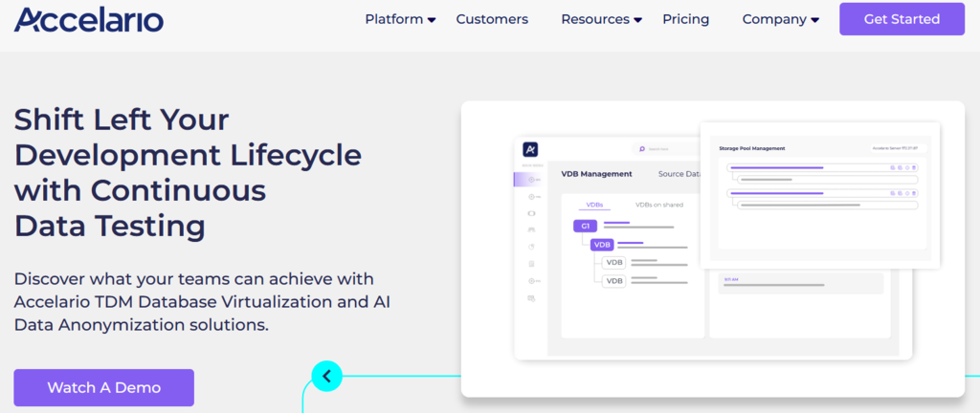This screenshot has height=413, width=980.
Task: Expand the Resources dropdown menu
Action: pyautogui.click(x=601, y=19)
